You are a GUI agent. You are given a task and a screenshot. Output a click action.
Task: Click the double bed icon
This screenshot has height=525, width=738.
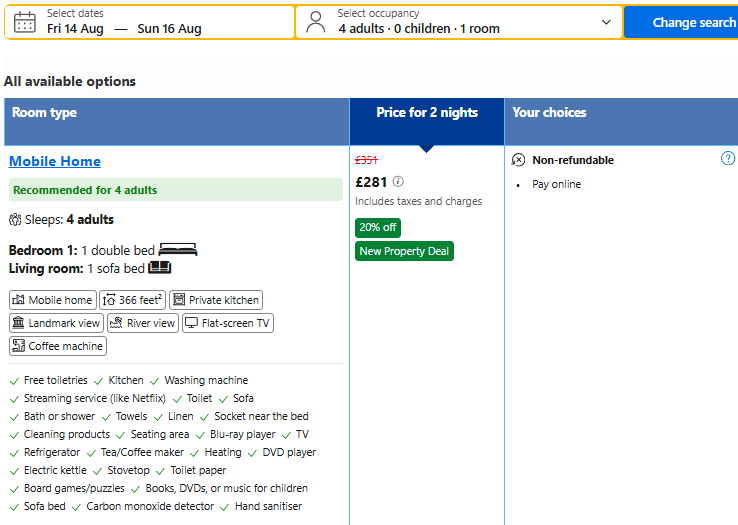click(178, 250)
